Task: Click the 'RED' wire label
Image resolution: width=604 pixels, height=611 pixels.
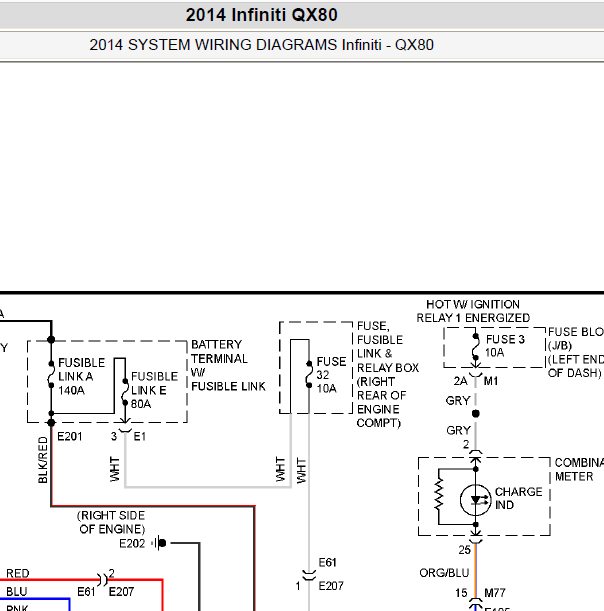Action: [x=18, y=574]
